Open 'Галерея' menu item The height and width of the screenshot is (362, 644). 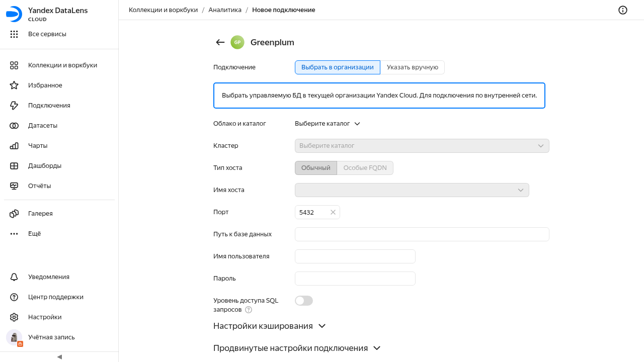(40, 214)
